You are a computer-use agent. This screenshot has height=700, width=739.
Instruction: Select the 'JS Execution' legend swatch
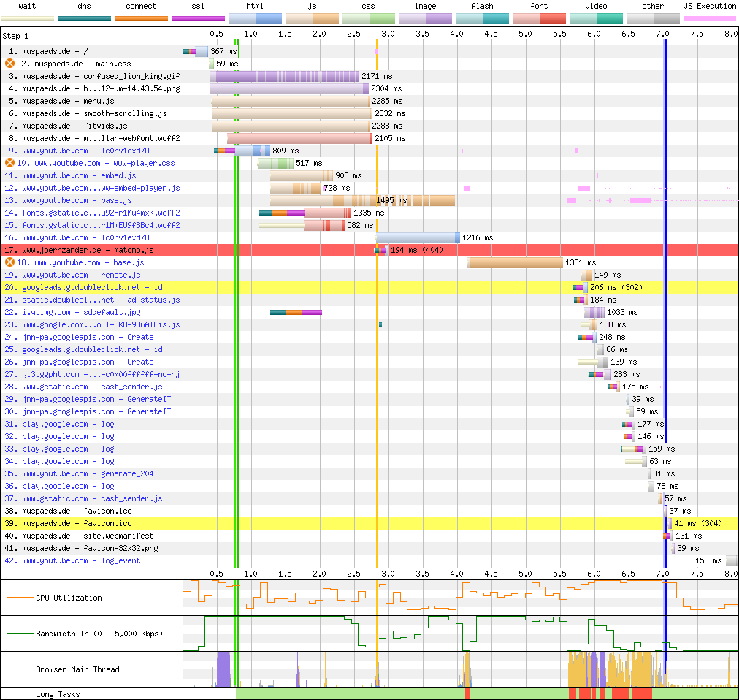[710, 19]
